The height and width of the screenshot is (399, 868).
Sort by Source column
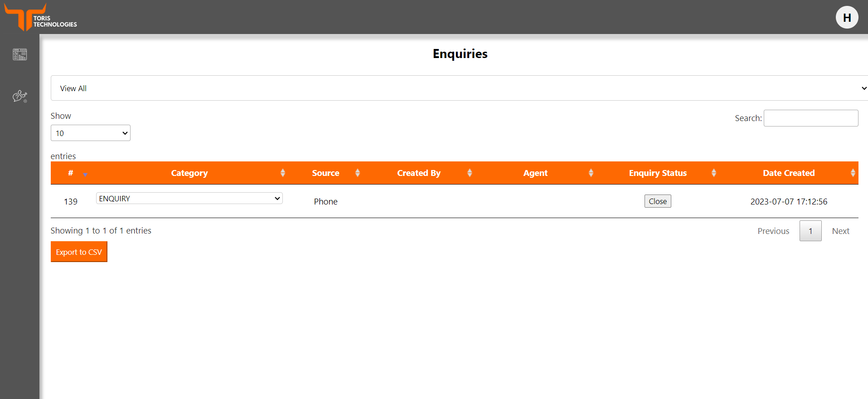[325, 173]
